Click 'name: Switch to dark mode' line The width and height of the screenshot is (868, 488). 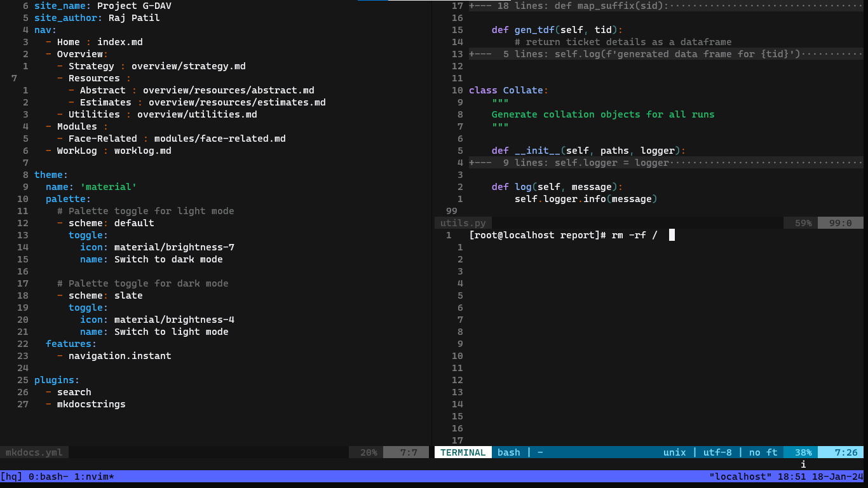[151, 259]
